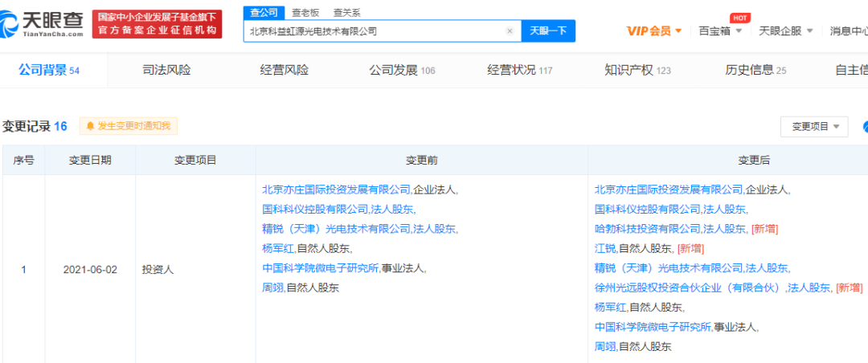
Task: Open 消息中心
Action: (x=848, y=31)
